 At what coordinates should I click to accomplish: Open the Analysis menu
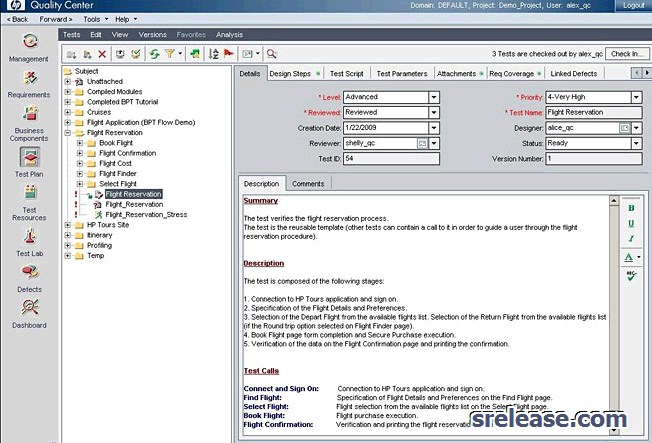(x=230, y=35)
